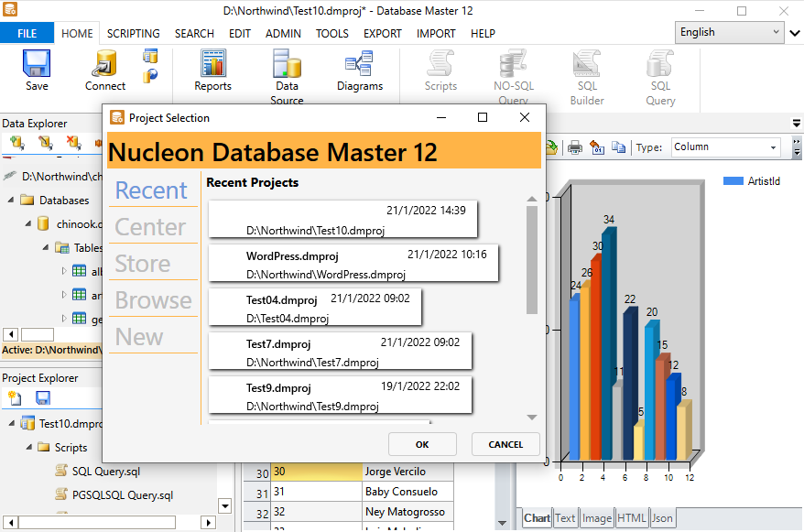Click the Browse section in Project Selection

[152, 299]
